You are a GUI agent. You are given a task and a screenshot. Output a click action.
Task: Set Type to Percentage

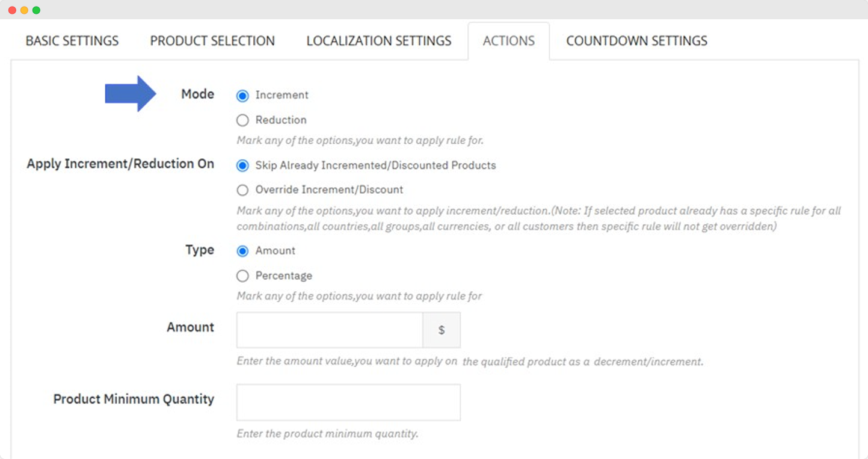pyautogui.click(x=242, y=276)
